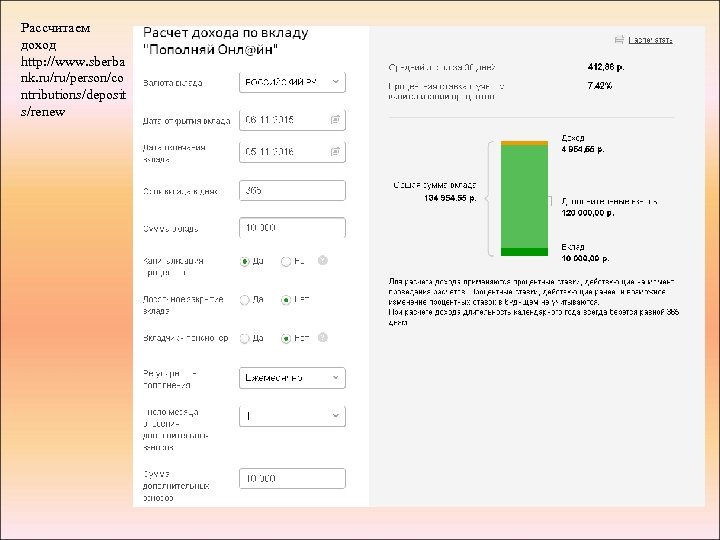Image resolution: width=720 pixels, height=540 pixels.
Task: Click the deposit closing date field 05.11.2016
Action: click(x=292, y=152)
